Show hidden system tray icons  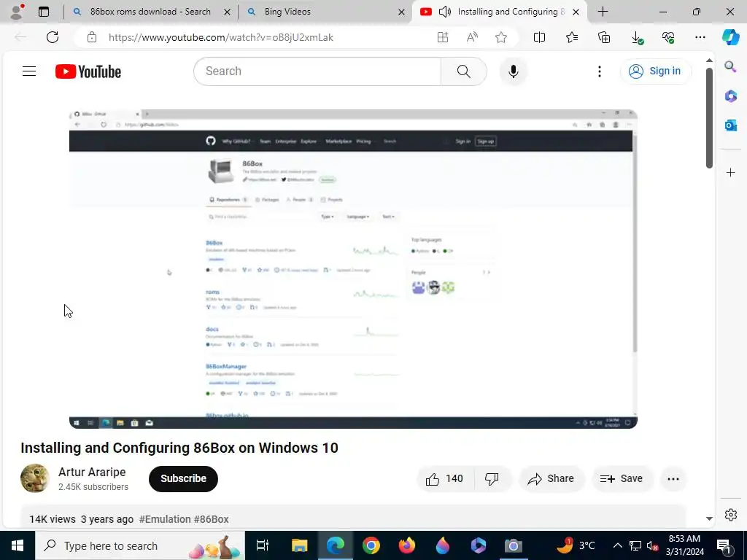tap(617, 545)
